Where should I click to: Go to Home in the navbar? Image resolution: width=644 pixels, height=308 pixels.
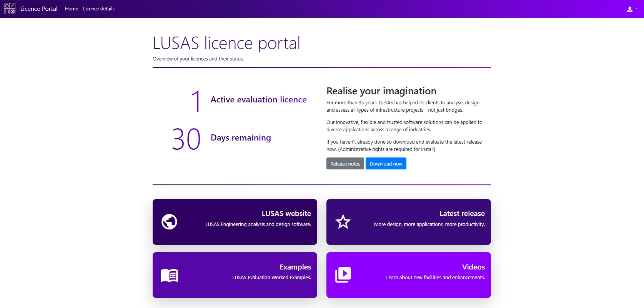tap(72, 8)
